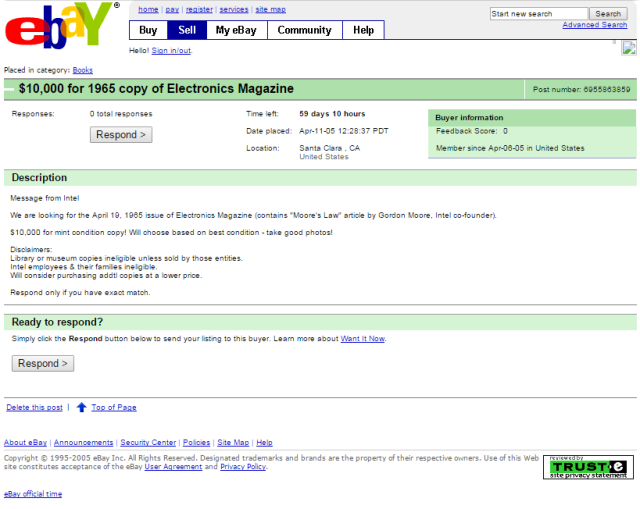The width and height of the screenshot is (640, 509).
Task: Click the Sign in/out link
Action: [x=171, y=51]
